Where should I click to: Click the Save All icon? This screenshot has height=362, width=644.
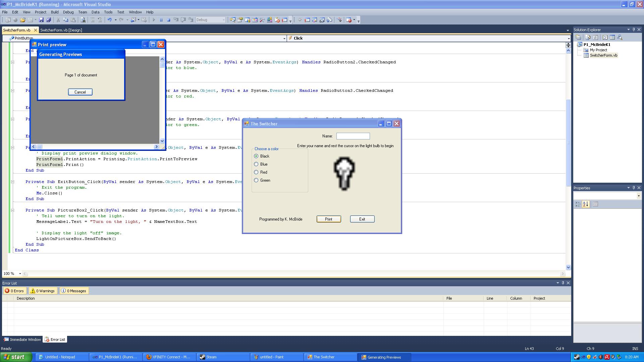tap(49, 20)
